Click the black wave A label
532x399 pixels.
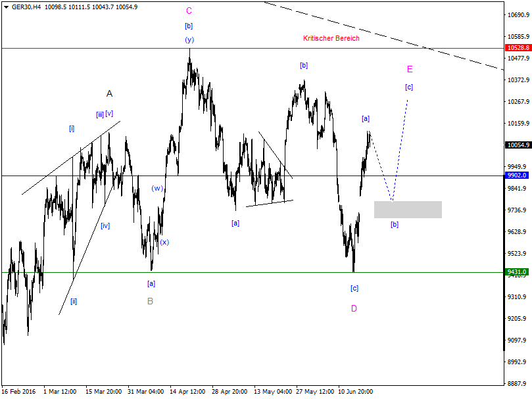[x=109, y=93]
